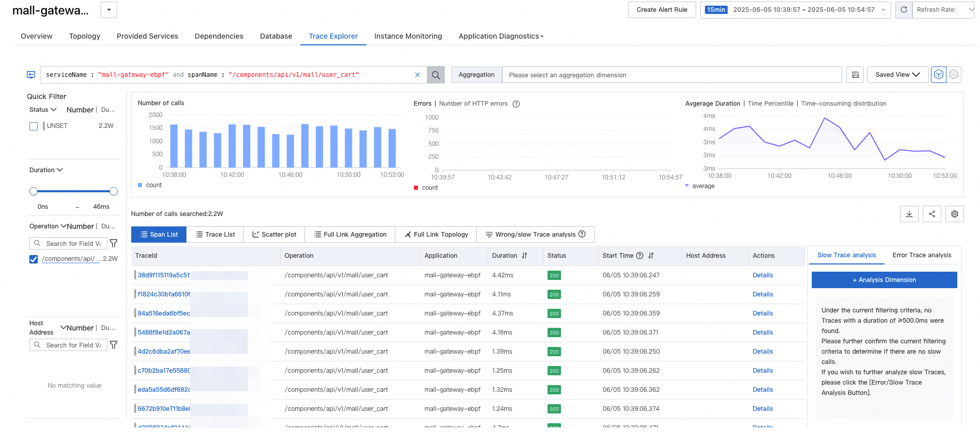The width and height of the screenshot is (980, 432).
Task: Expand the service name dropdown arrow
Action: point(109,10)
